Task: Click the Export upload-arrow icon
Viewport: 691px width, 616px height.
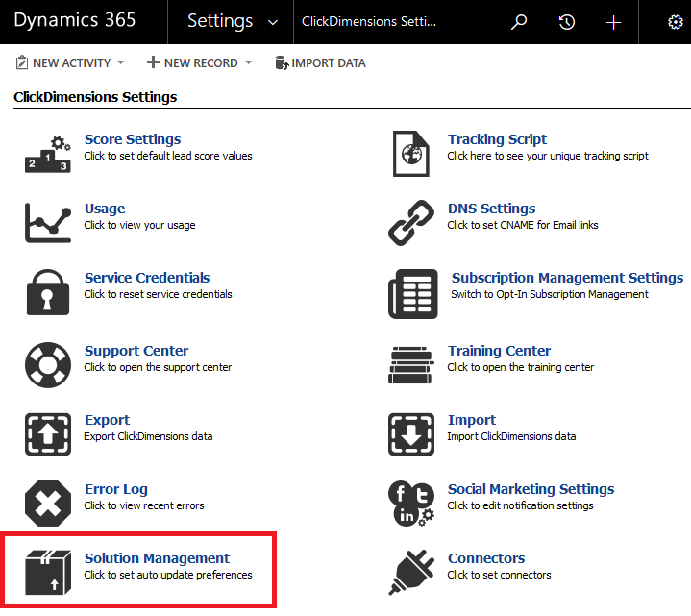Action: click(48, 434)
